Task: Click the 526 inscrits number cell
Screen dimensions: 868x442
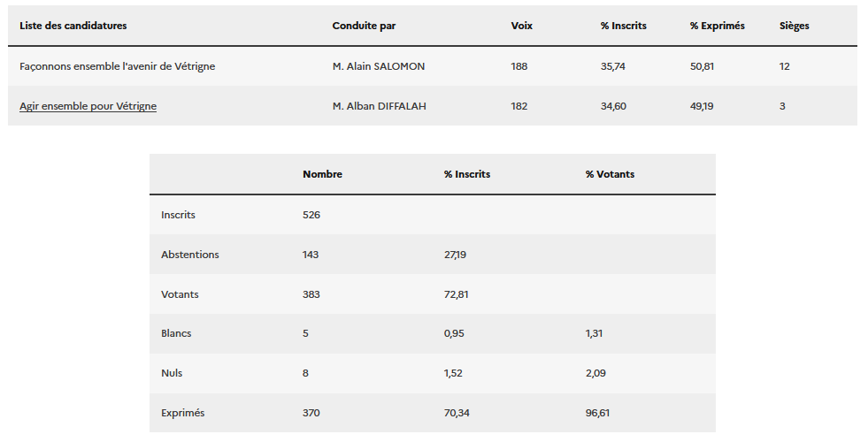Action: click(x=311, y=215)
